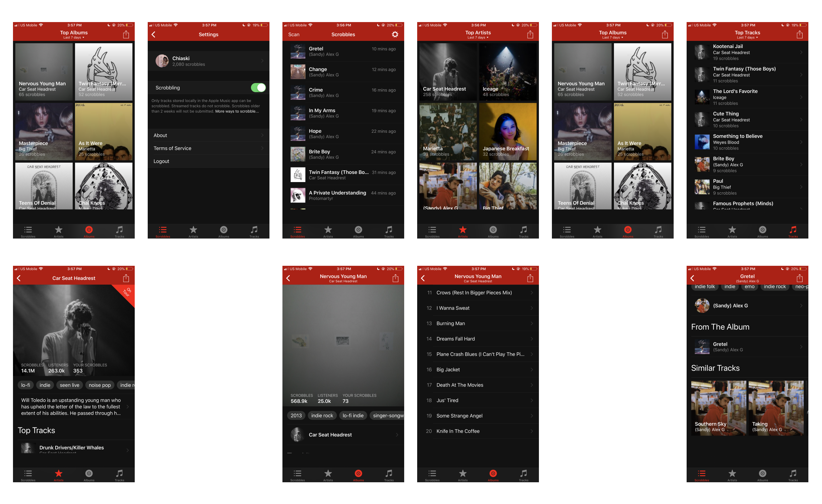The height and width of the screenshot is (504, 822).
Task: Open the Taking similar track tile
Action: click(x=776, y=408)
